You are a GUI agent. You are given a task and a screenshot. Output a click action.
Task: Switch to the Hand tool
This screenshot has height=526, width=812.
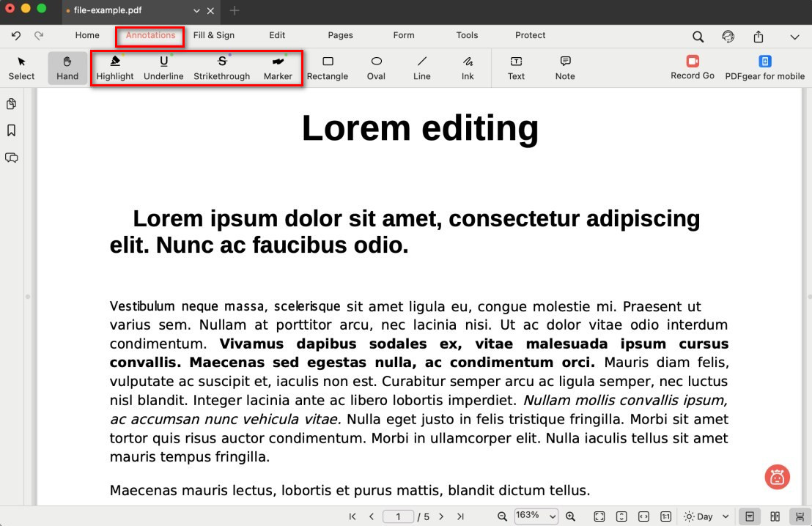click(67, 68)
